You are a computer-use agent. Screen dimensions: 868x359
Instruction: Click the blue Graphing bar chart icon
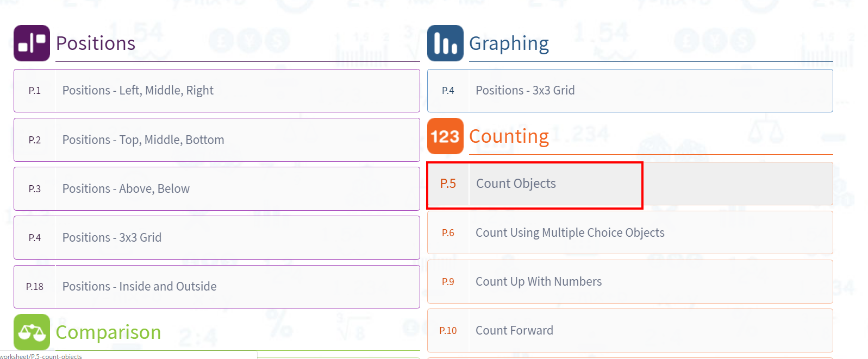pos(445,43)
